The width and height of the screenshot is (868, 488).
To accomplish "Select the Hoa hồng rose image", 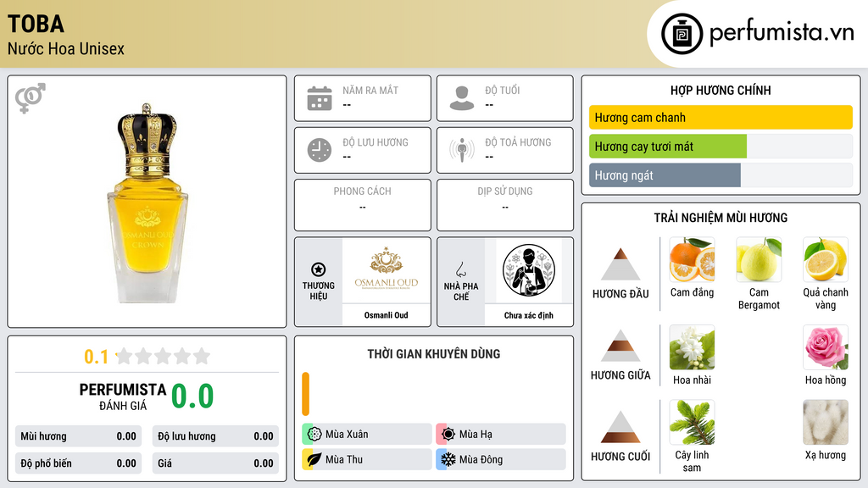I will 826,347.
